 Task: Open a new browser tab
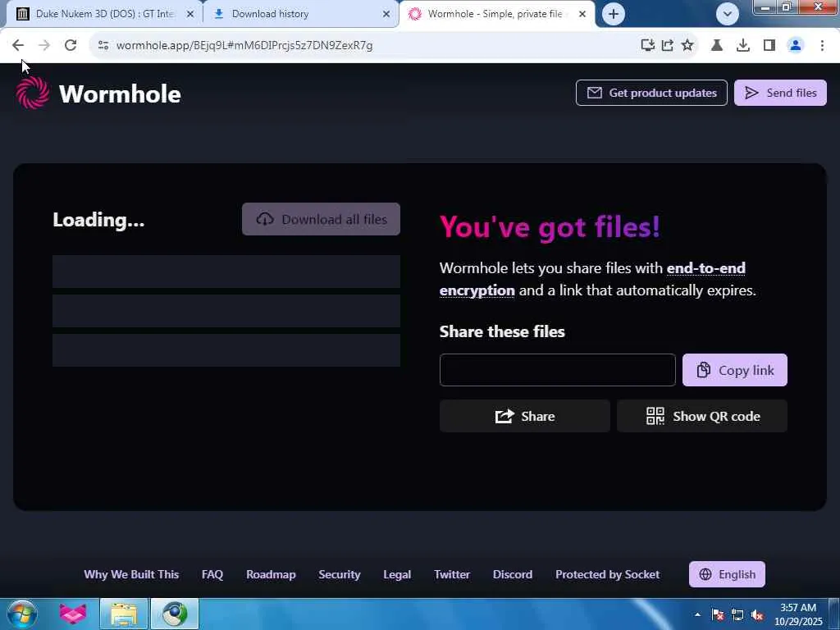click(x=614, y=14)
